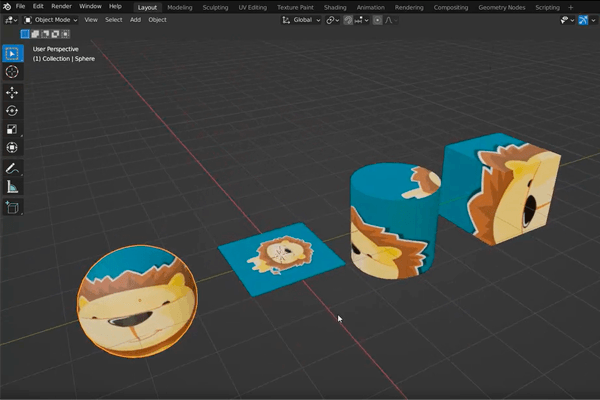Select the flat lion-textured plane

(282, 258)
